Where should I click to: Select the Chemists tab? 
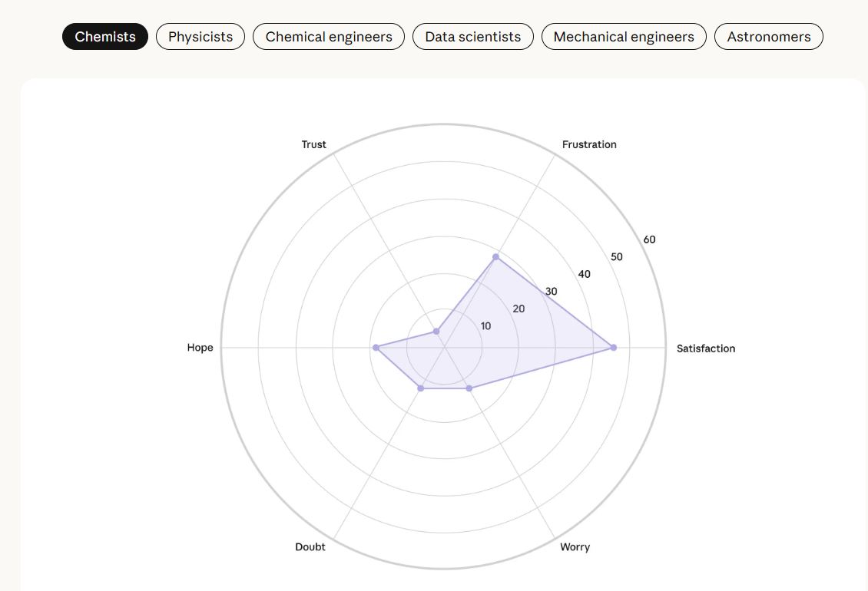coord(105,37)
